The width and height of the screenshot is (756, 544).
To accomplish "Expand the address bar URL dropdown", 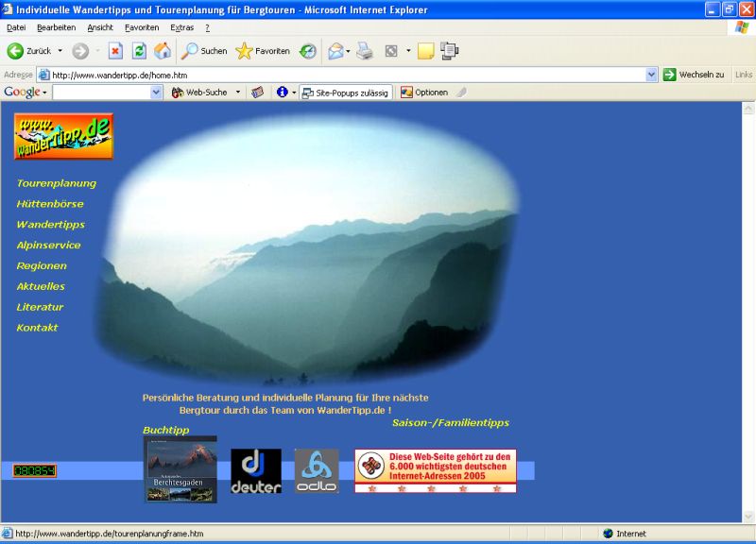I will click(651, 75).
